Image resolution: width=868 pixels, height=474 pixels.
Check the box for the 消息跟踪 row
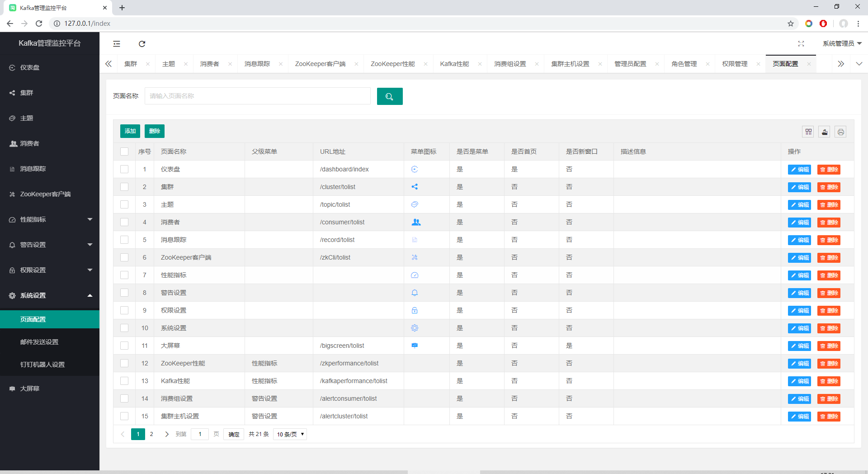point(124,240)
